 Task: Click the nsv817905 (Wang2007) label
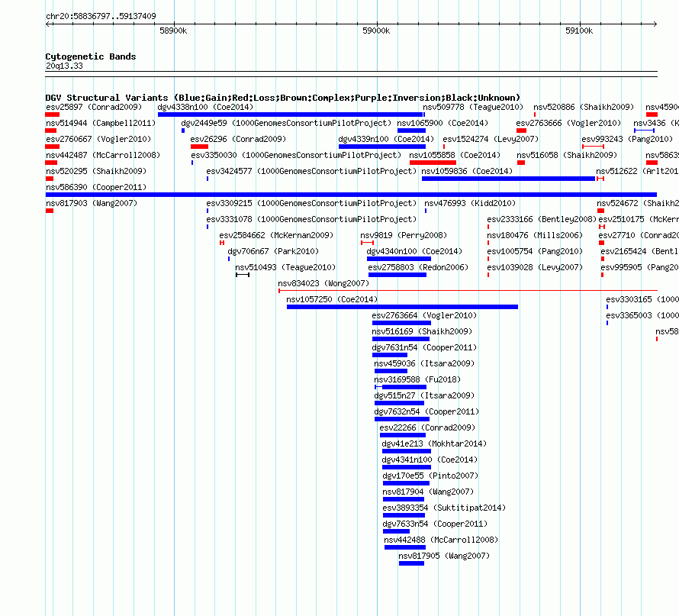pos(444,556)
